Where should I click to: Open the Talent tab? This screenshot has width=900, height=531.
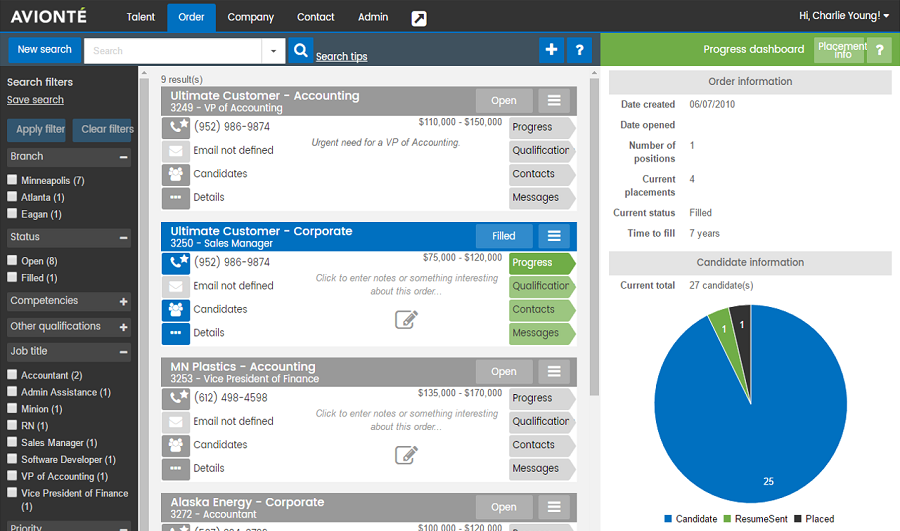pyautogui.click(x=141, y=17)
